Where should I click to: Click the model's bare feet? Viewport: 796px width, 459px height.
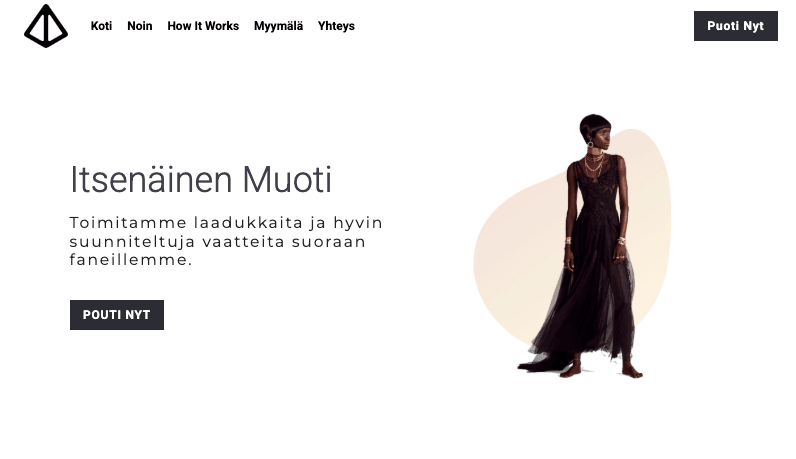click(602, 371)
